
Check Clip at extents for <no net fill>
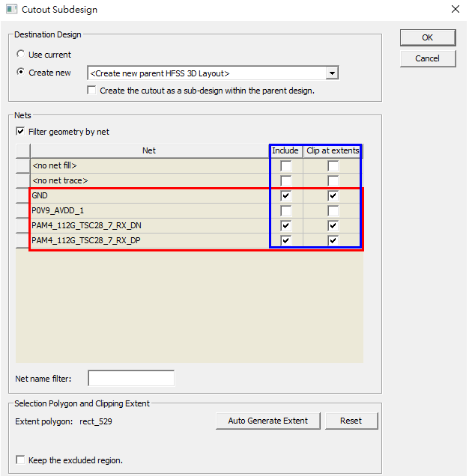click(x=333, y=166)
